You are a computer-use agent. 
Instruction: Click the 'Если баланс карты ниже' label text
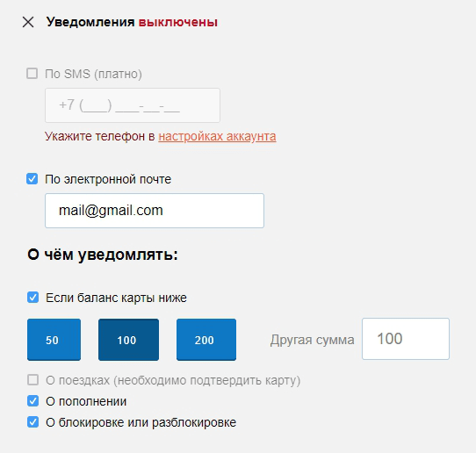[x=116, y=298]
